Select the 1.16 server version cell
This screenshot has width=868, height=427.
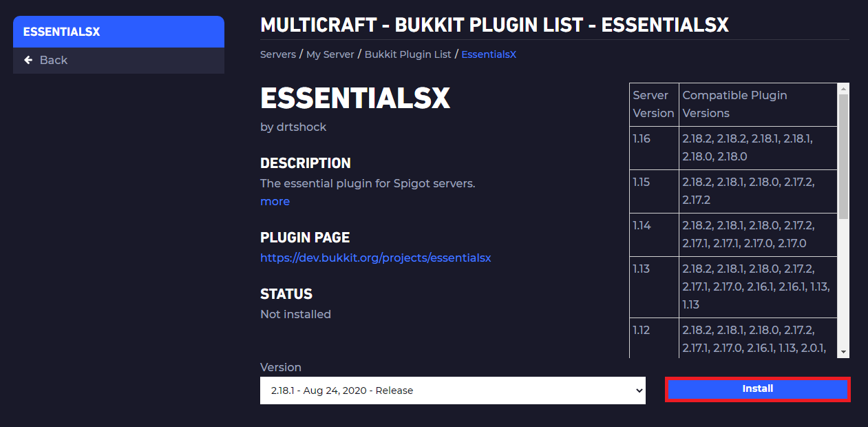coord(642,139)
